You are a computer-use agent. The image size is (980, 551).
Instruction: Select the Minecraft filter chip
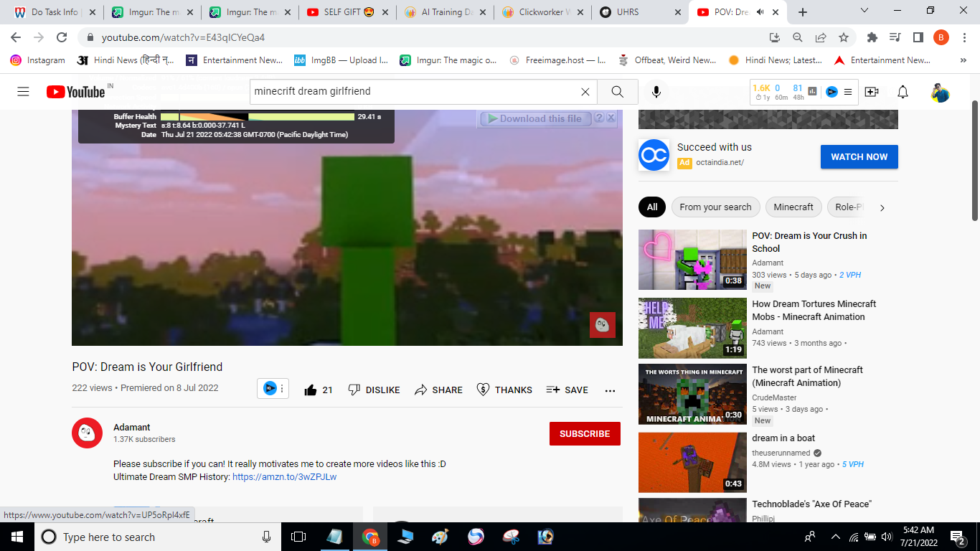(793, 207)
